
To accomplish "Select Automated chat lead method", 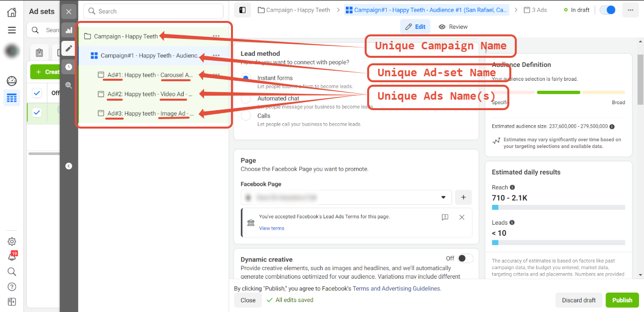I will point(245,99).
